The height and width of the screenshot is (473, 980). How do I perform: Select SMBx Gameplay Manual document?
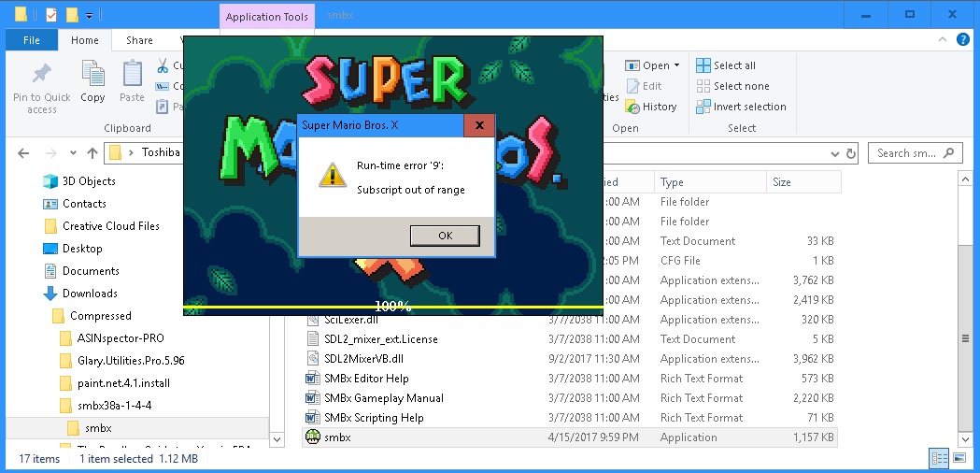tap(569, 398)
